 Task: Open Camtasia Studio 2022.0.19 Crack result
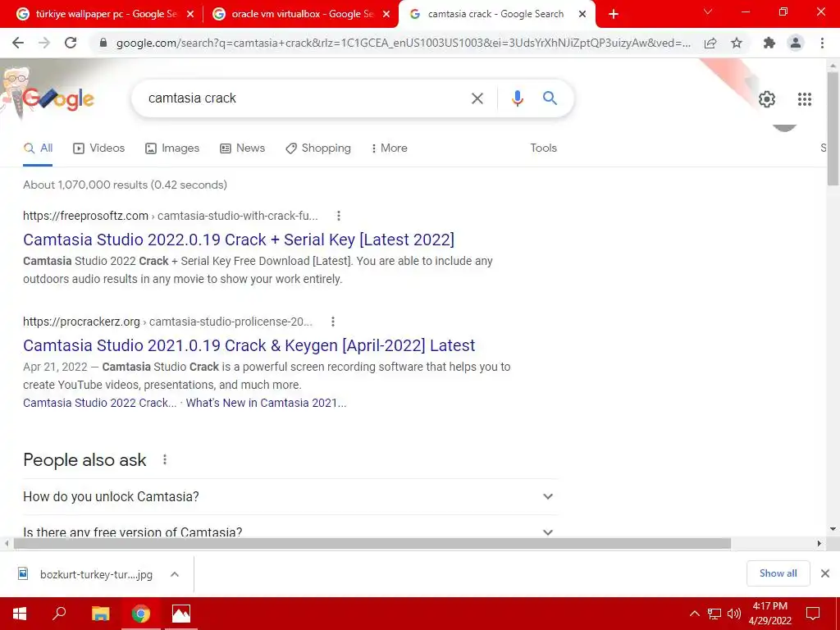[239, 240]
